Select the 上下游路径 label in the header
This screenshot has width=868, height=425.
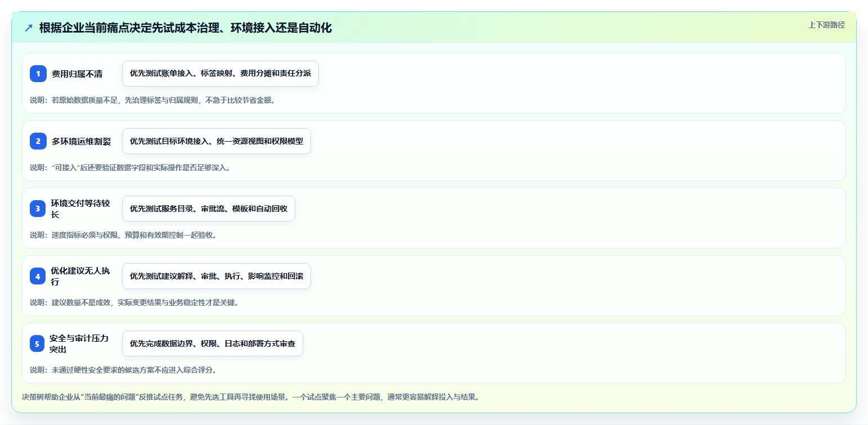826,25
